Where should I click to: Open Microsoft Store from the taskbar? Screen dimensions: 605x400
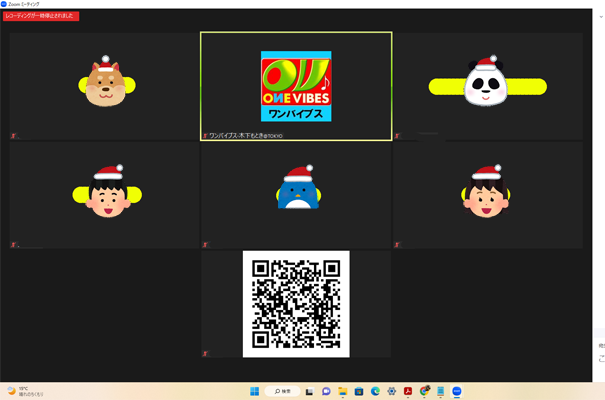coord(359,391)
